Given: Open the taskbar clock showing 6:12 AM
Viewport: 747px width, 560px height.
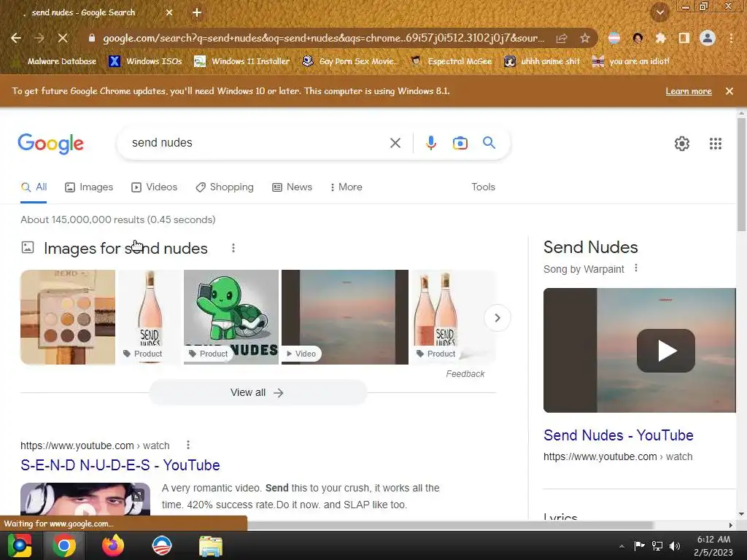Looking at the screenshot, I should (x=713, y=545).
